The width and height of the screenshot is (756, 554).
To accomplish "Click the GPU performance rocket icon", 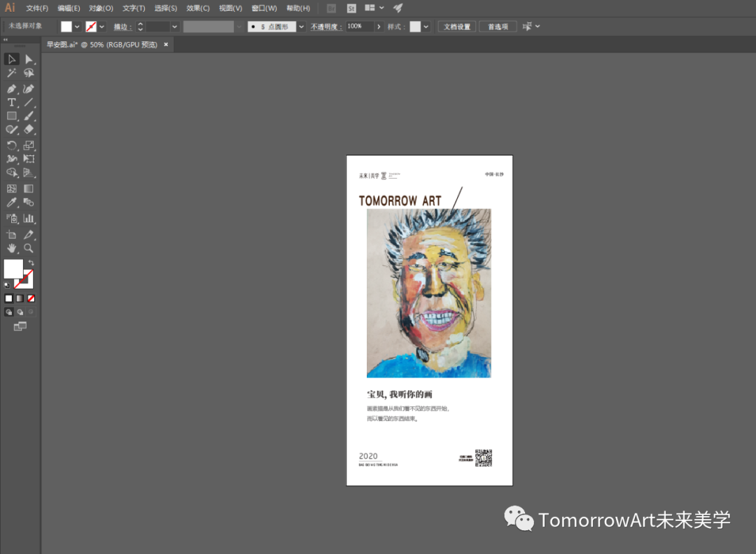I will (398, 8).
